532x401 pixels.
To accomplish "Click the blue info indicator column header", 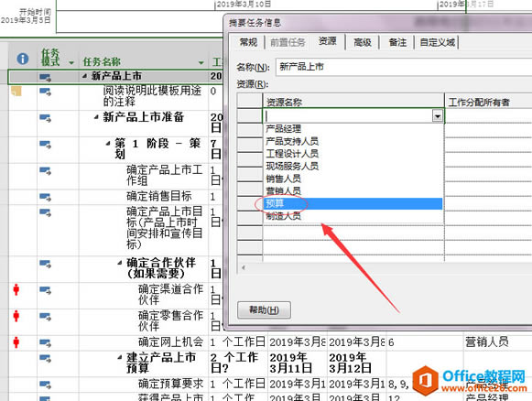I will click(x=22, y=59).
